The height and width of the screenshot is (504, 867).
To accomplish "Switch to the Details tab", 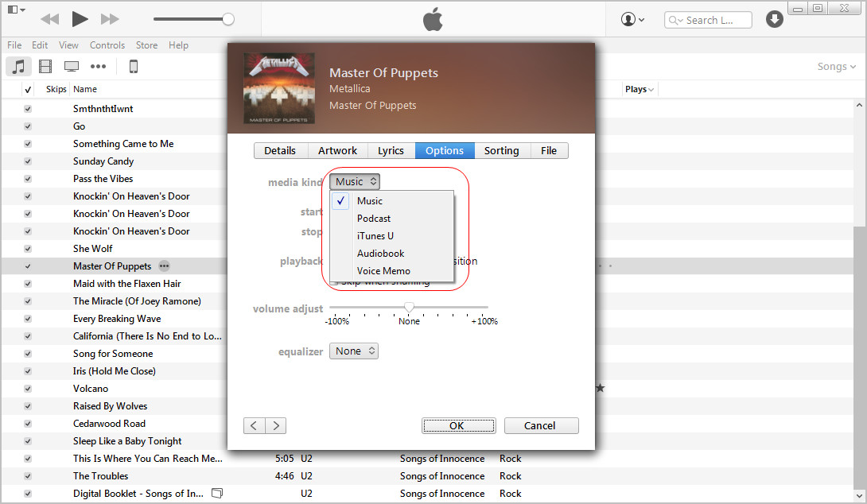I will click(x=280, y=151).
